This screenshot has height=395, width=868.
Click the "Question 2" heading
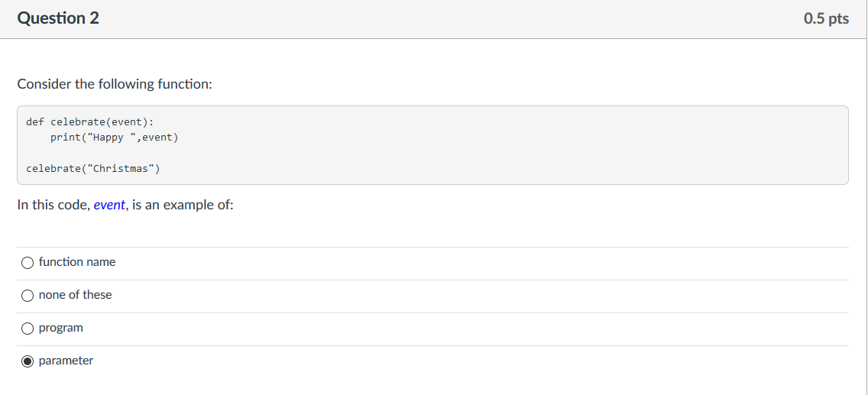pyautogui.click(x=58, y=18)
